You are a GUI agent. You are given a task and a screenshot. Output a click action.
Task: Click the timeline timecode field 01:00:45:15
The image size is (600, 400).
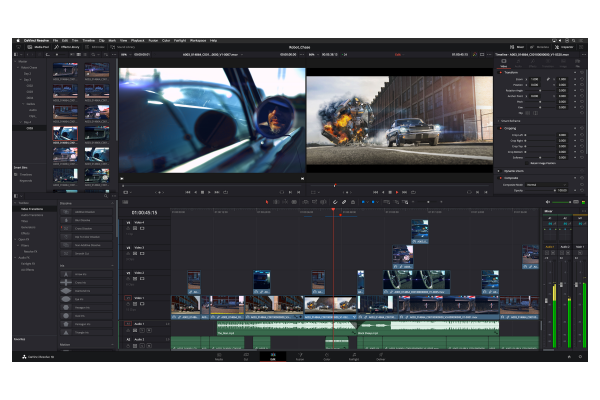pyautogui.click(x=144, y=212)
